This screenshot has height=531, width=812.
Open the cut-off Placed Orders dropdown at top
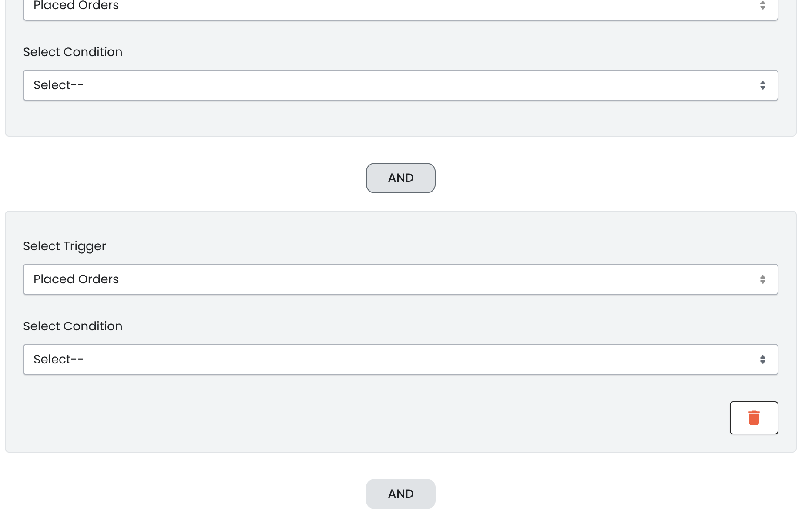click(x=392, y=9)
